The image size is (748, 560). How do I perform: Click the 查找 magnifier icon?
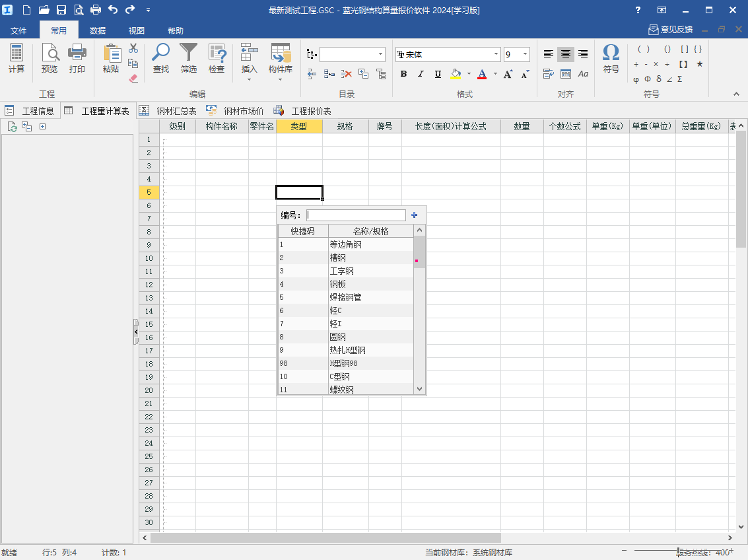[160, 58]
